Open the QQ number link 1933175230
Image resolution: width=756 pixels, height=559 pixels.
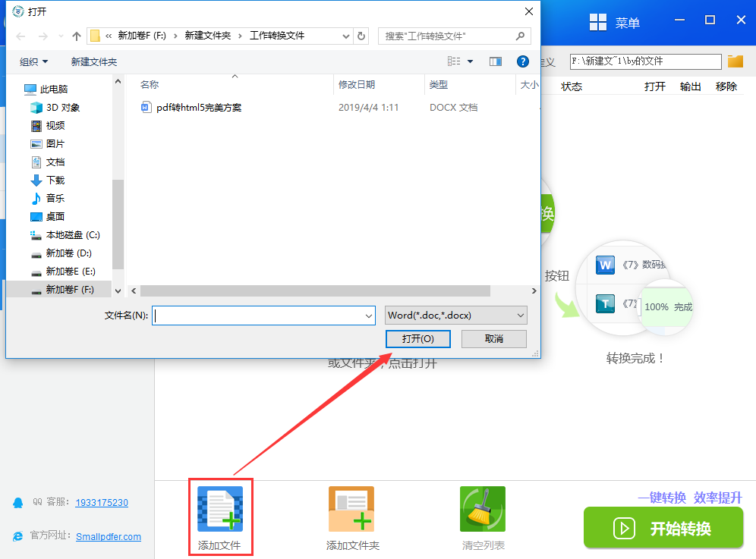102,503
